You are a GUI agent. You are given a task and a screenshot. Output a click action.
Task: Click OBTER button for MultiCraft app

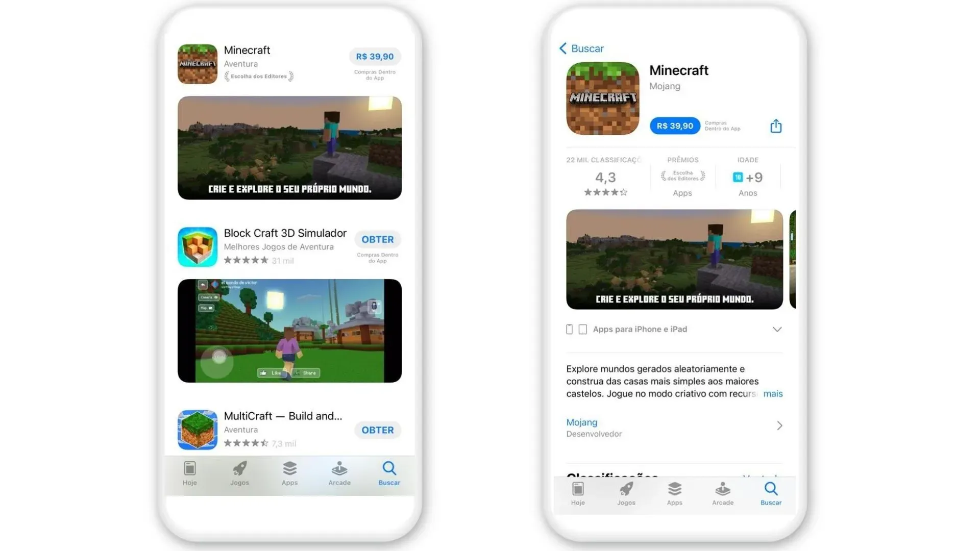tap(378, 429)
